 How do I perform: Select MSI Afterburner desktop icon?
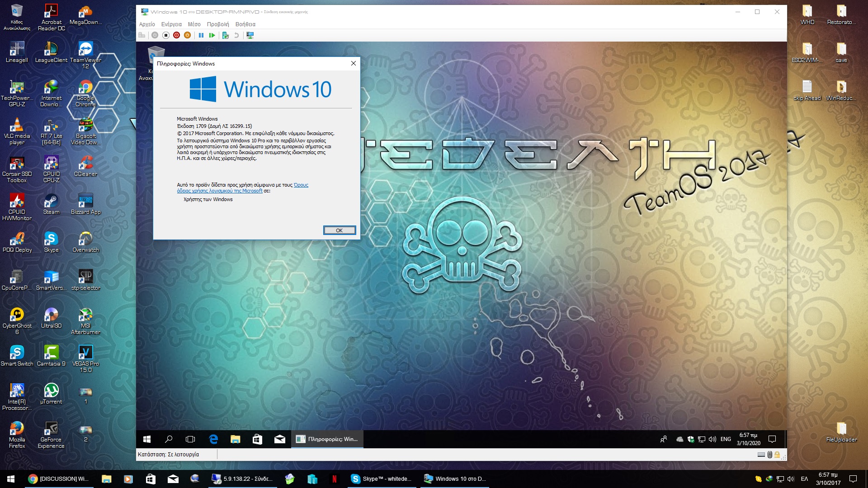pos(85,321)
